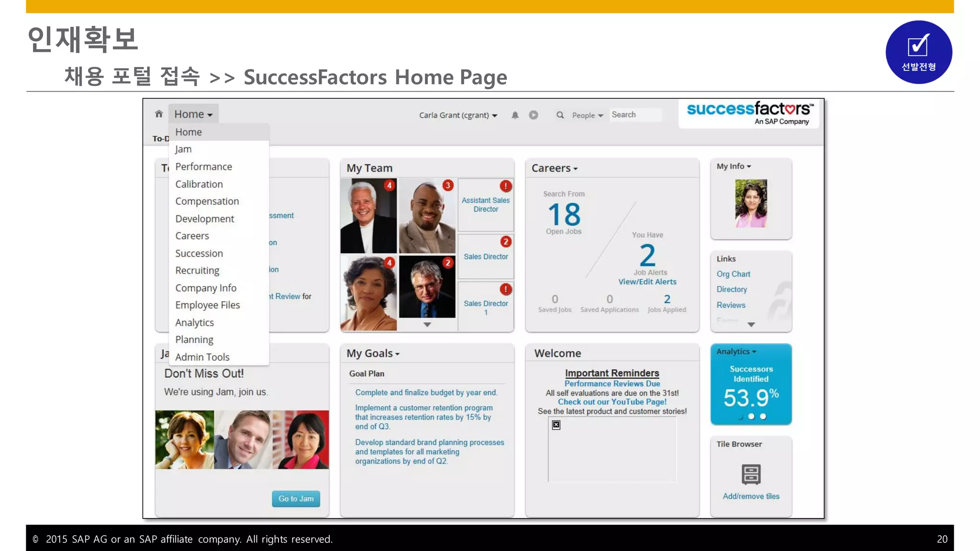Click the Go to Jam button
The width and height of the screenshot is (980, 551).
[296, 498]
